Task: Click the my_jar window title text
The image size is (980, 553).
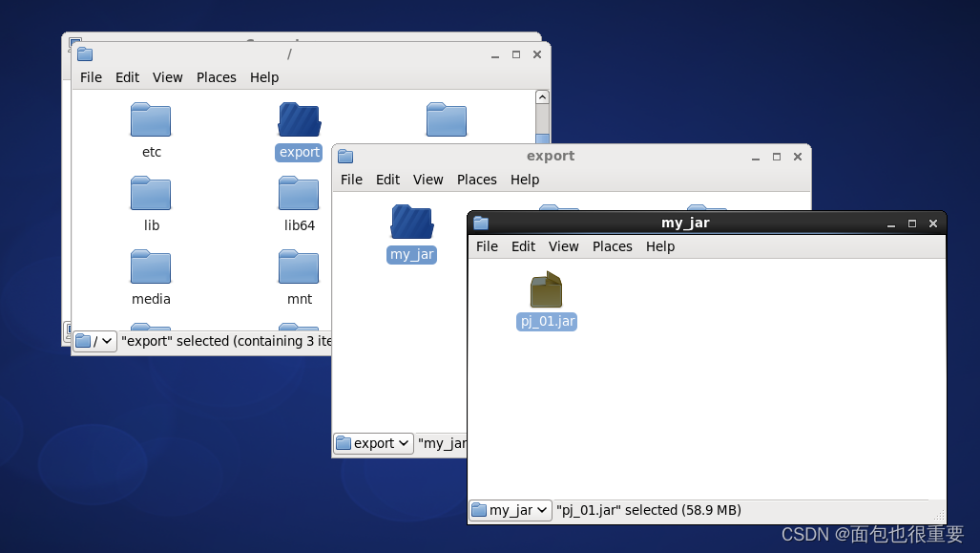Action: click(x=686, y=223)
